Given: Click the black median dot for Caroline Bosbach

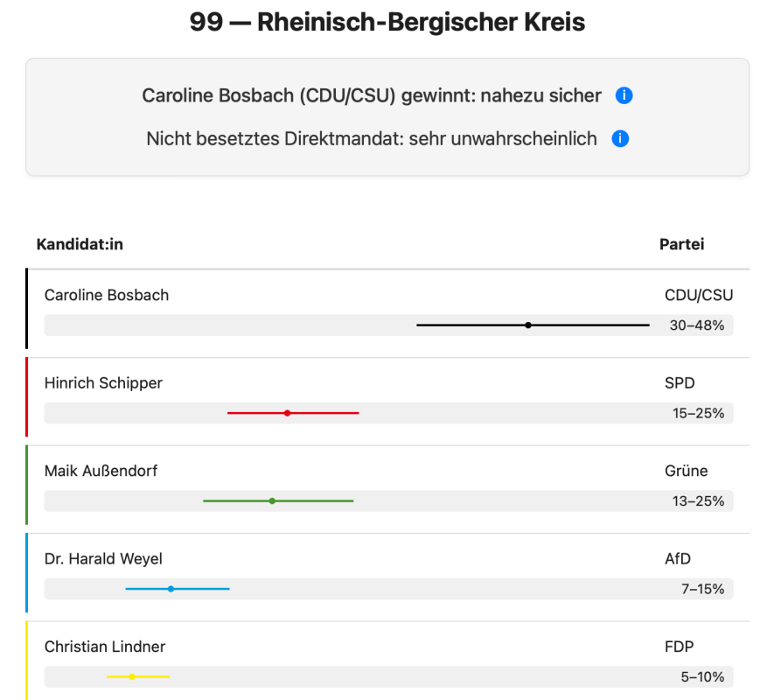Looking at the screenshot, I should (528, 325).
